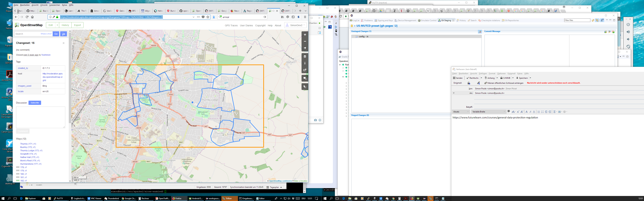Open the S/MIME dropdown arrow

click(513, 78)
